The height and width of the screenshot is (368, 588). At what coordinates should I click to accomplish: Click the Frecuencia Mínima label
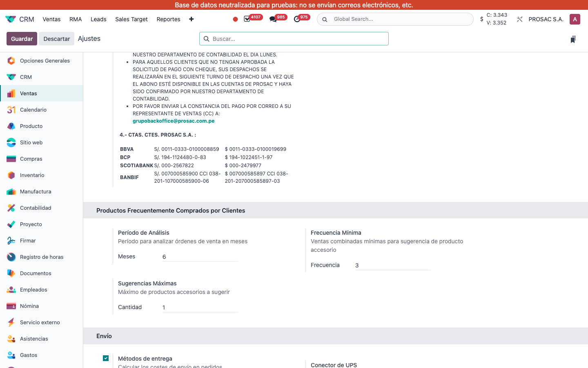[336, 233]
